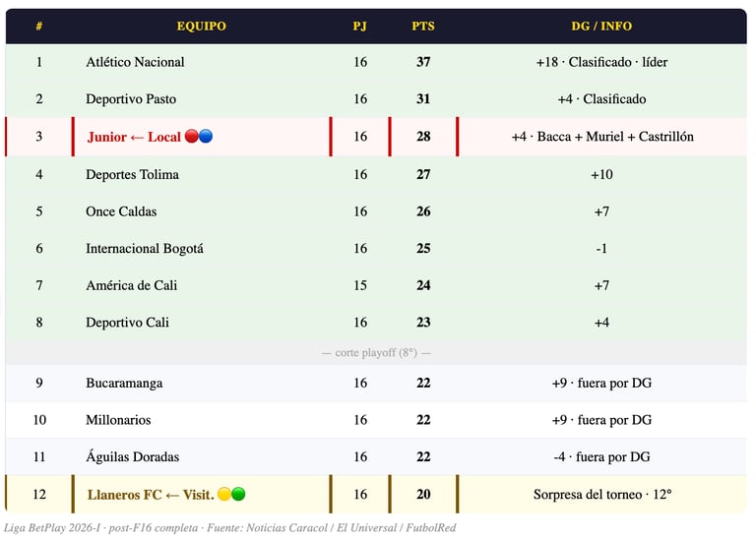Select the Atlético Nacional team name
Image resolution: width=756 pixels, height=539 pixels.
tap(135, 62)
